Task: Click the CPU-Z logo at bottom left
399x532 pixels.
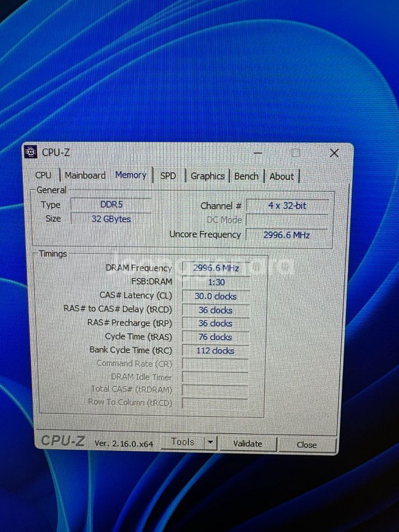Action: click(x=62, y=441)
